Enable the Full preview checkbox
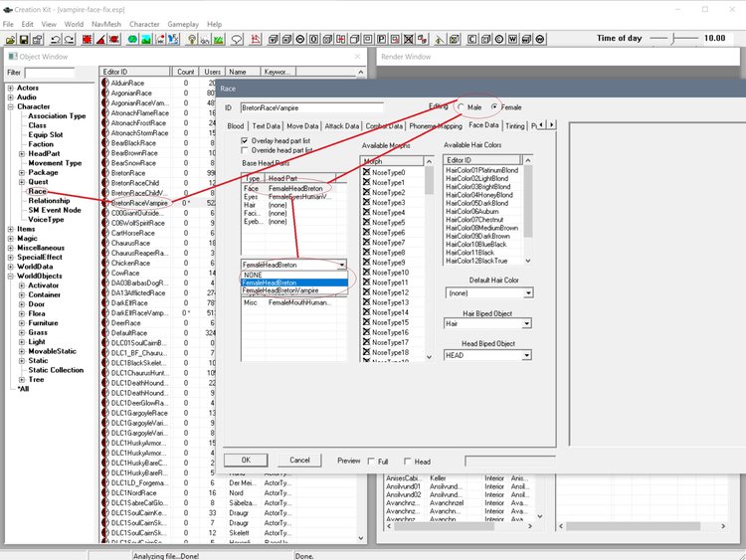746x560 pixels. tap(371, 462)
